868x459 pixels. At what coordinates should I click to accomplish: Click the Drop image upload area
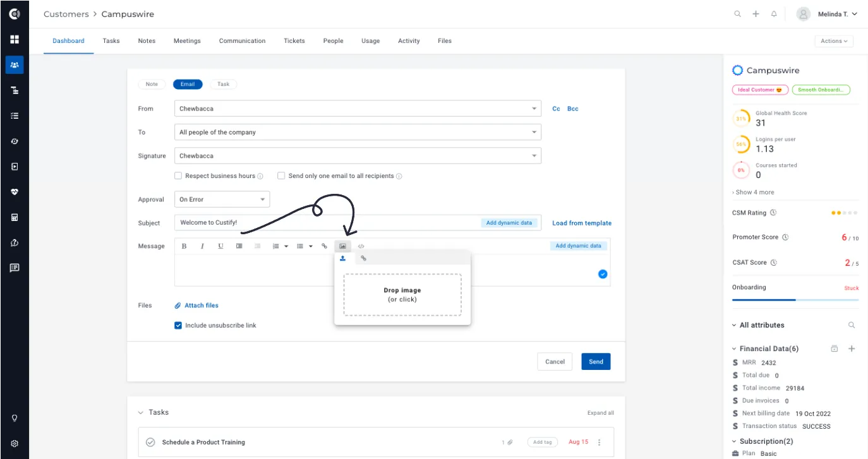[x=402, y=295]
